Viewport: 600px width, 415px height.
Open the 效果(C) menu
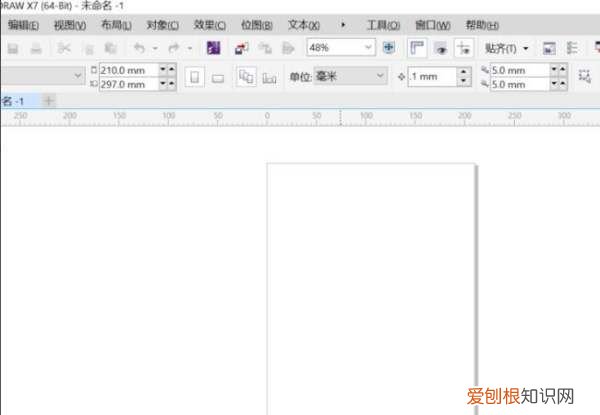click(209, 24)
